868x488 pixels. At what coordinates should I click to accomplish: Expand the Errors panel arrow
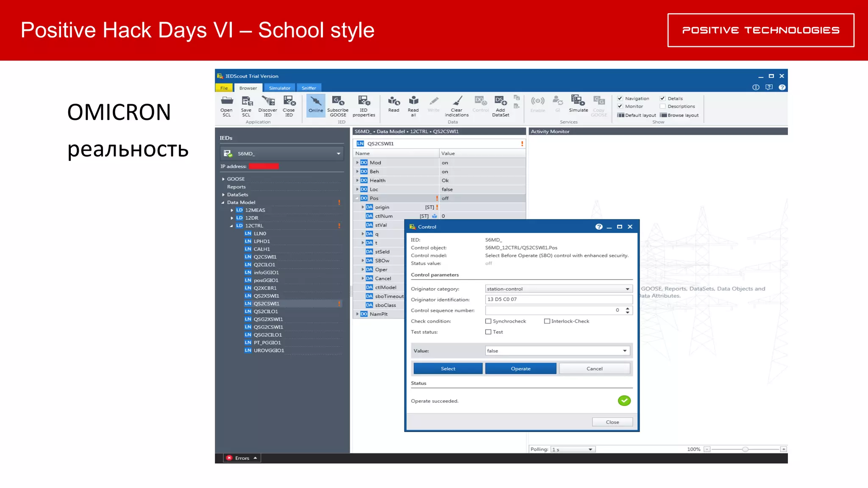[255, 458]
